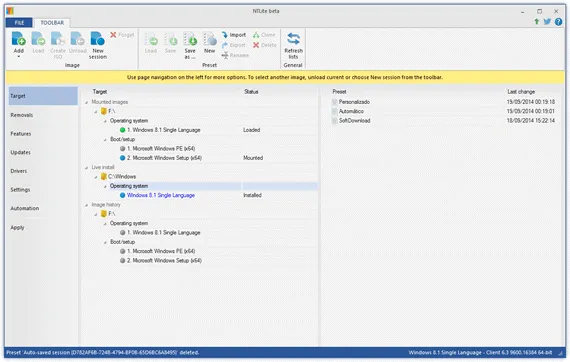Click the Forget button with red X

tap(122, 35)
